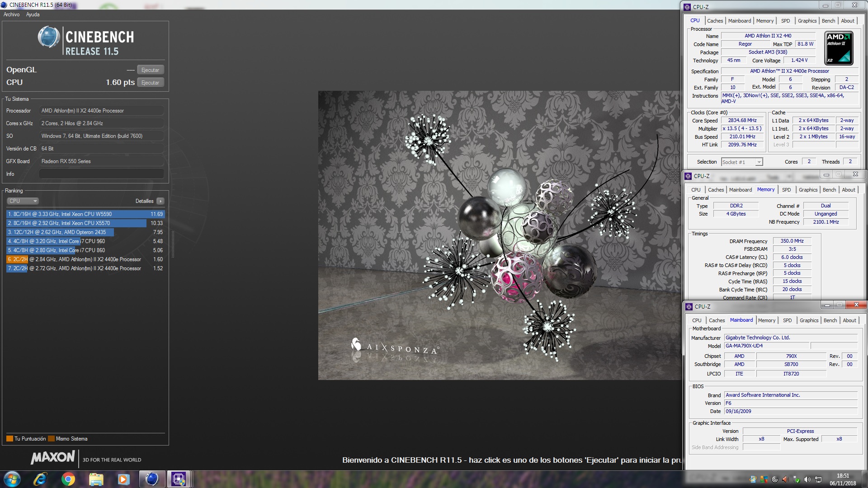The image size is (868, 488).
Task: Click the brown Mismo Sistema legend swatch
Action: click(51, 439)
